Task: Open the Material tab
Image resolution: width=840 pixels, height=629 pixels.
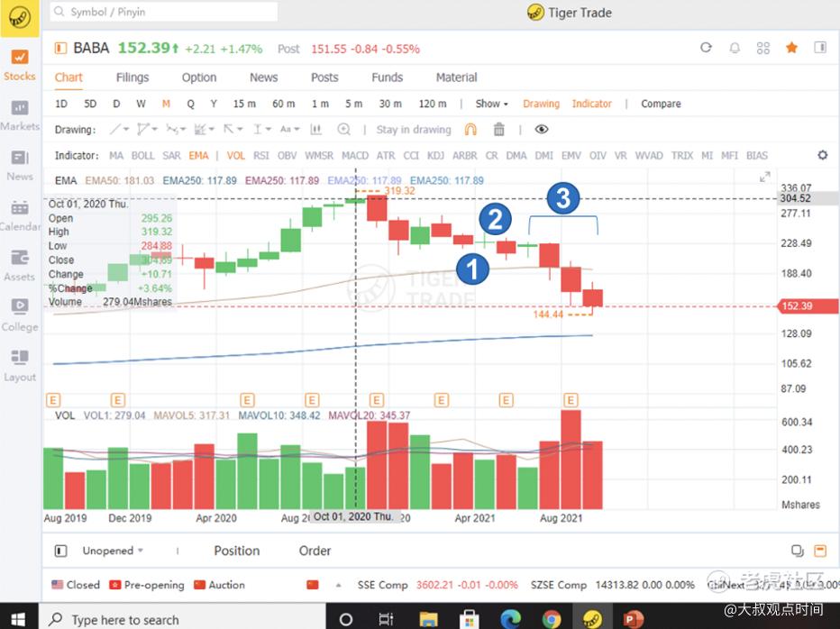Action: coord(456,77)
